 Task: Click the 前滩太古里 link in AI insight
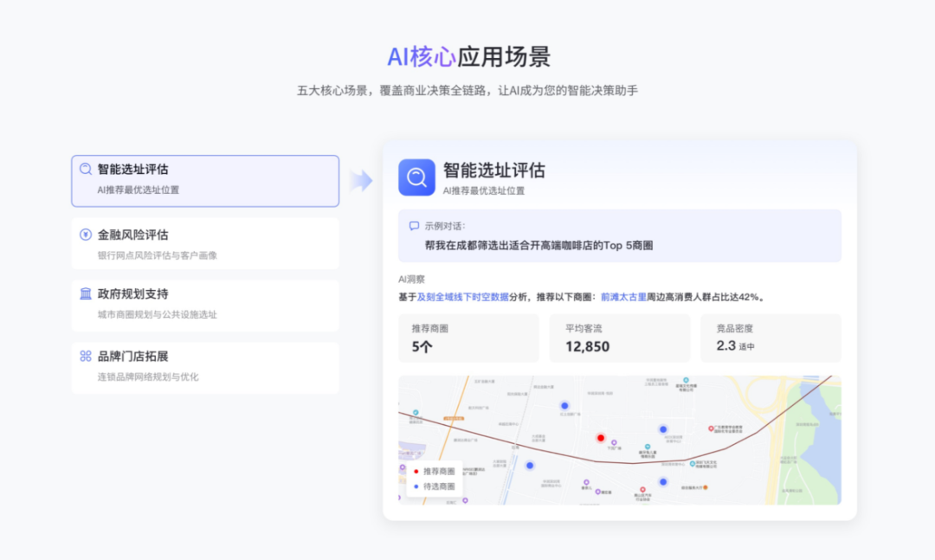[x=623, y=297]
